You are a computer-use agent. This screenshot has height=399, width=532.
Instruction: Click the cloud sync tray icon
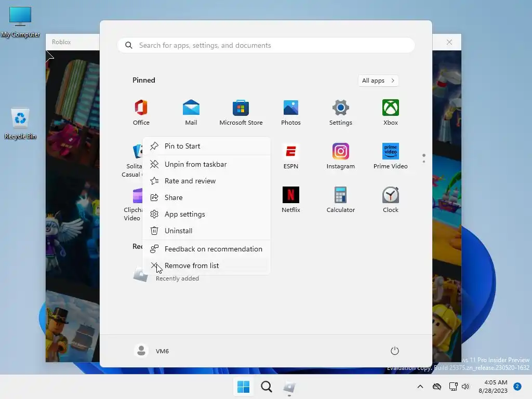coord(437,387)
